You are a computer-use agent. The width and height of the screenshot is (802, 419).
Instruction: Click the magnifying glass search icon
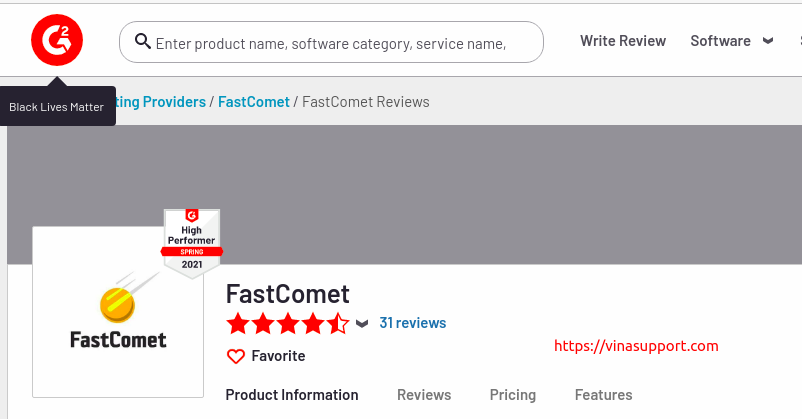[143, 41]
